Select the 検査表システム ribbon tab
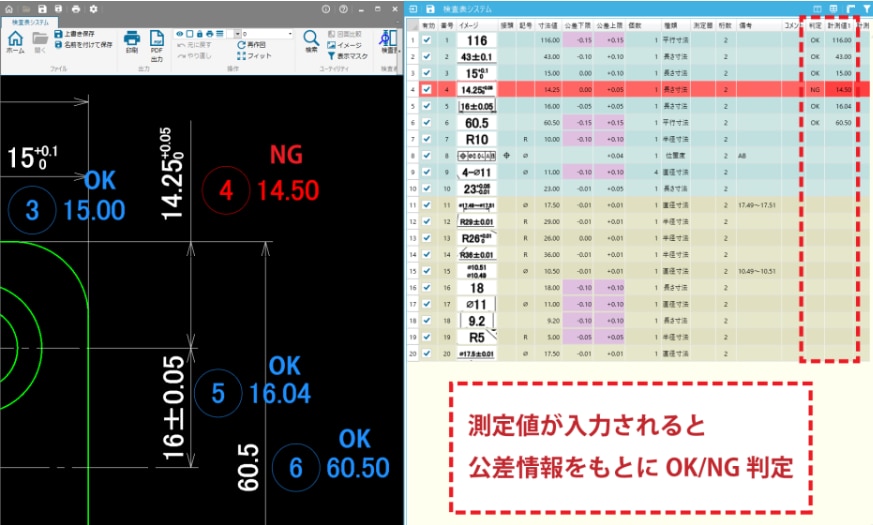The width and height of the screenshot is (873, 525). (x=30, y=22)
